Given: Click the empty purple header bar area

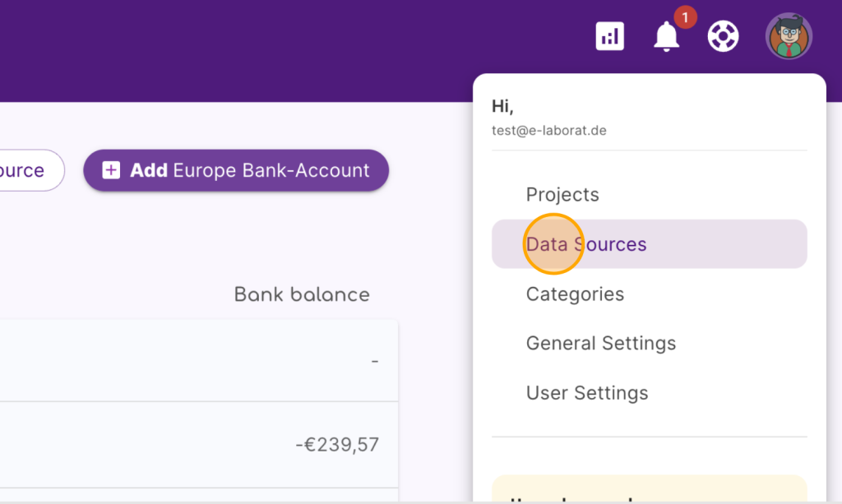Looking at the screenshot, I should pyautogui.click(x=288, y=49).
